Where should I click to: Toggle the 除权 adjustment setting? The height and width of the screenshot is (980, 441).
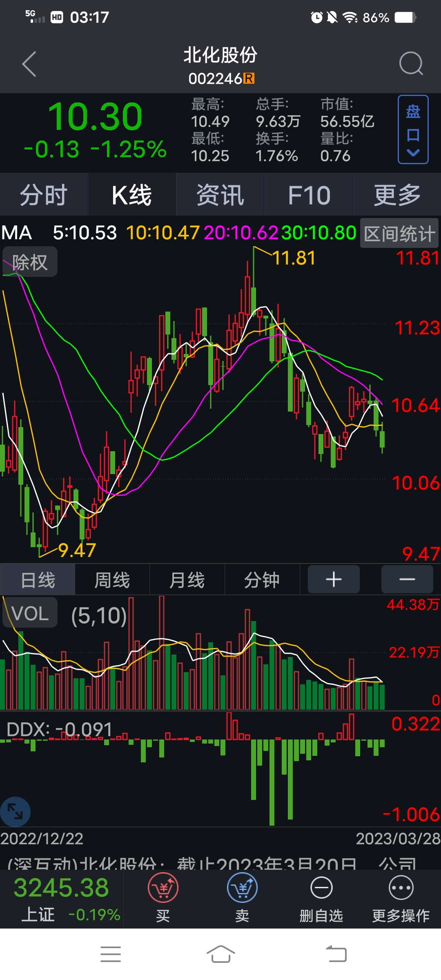click(30, 262)
